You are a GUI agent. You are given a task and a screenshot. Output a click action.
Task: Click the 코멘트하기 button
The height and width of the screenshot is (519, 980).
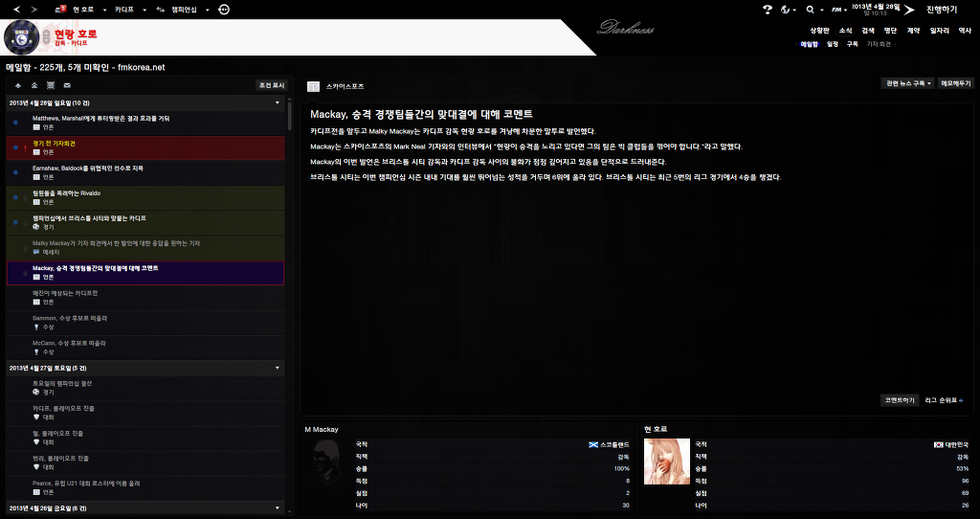900,400
